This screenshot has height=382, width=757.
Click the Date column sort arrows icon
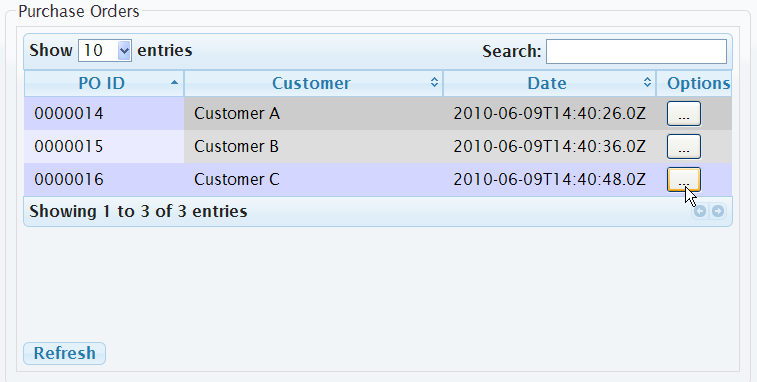647,83
